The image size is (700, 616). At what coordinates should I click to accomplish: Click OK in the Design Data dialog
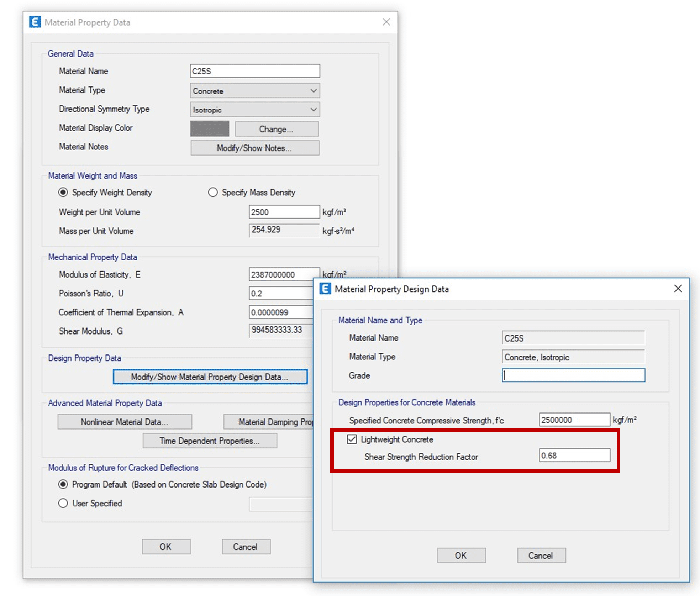461,556
